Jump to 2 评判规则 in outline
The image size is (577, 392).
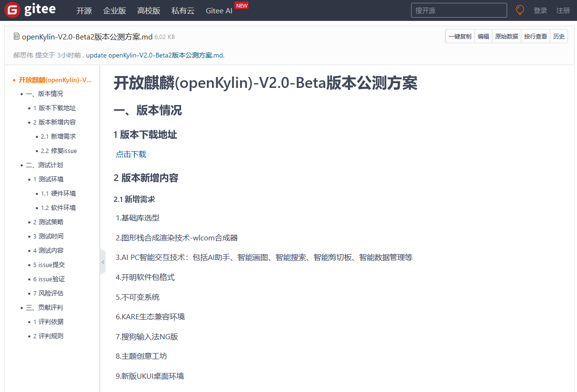click(x=48, y=336)
